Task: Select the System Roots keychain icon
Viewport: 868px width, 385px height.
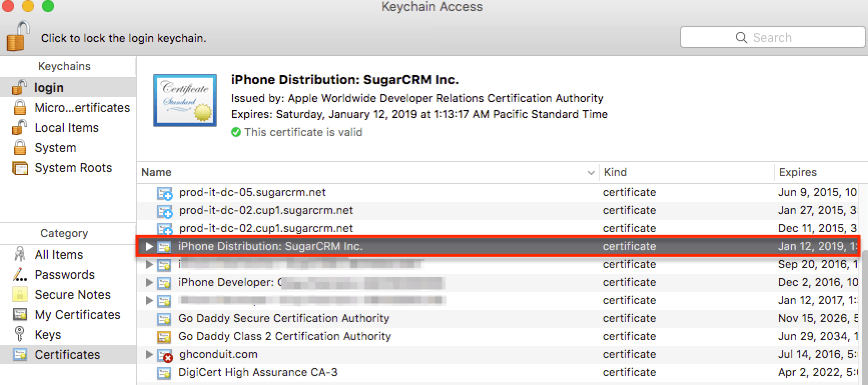Action: point(20,168)
